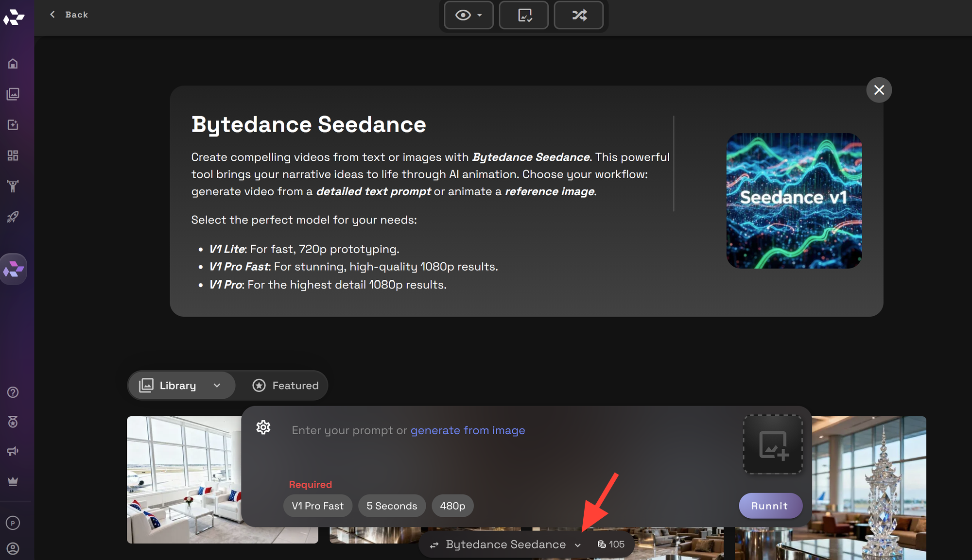This screenshot has height=560, width=972.
Task: Open prompt settings gear icon
Action: (x=263, y=427)
